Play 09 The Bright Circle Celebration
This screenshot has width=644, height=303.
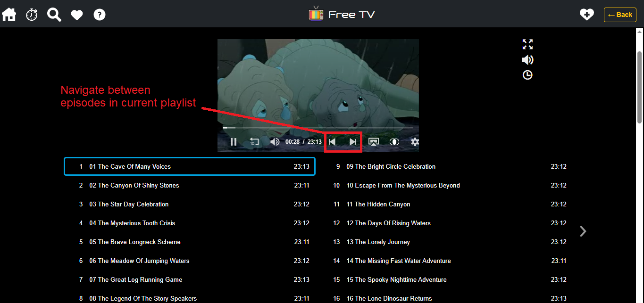[x=447, y=166]
